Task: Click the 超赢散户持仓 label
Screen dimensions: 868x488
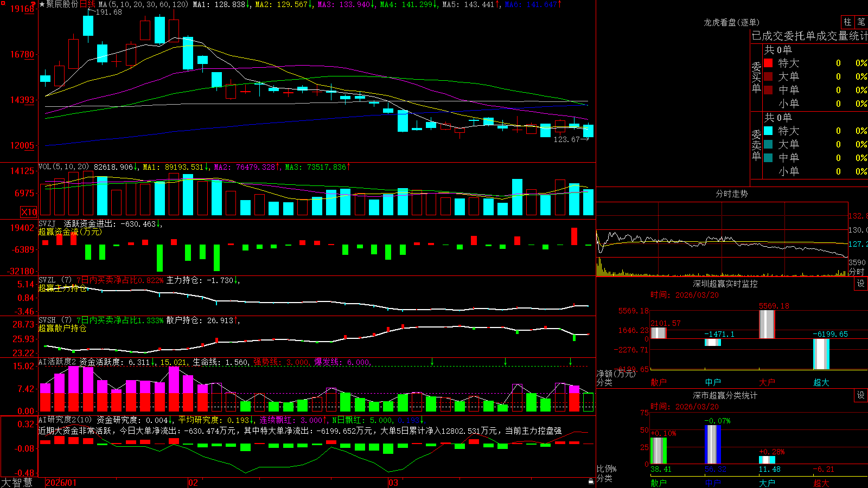Action: [62, 328]
